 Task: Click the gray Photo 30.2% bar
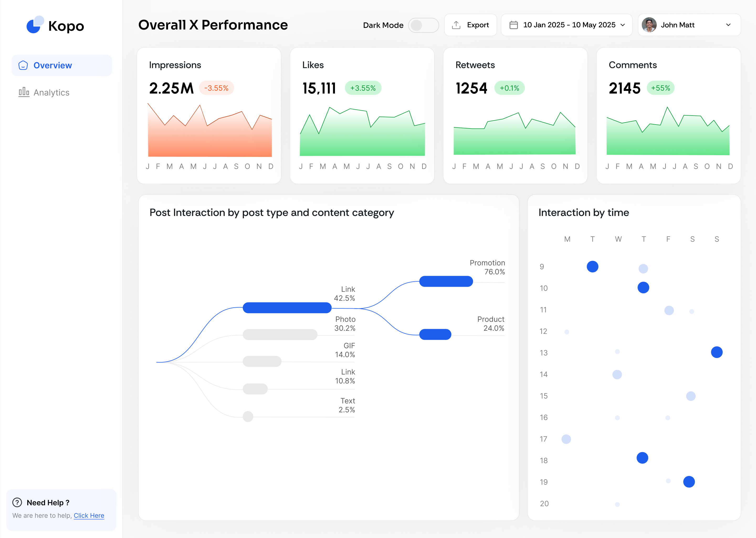pos(280,334)
